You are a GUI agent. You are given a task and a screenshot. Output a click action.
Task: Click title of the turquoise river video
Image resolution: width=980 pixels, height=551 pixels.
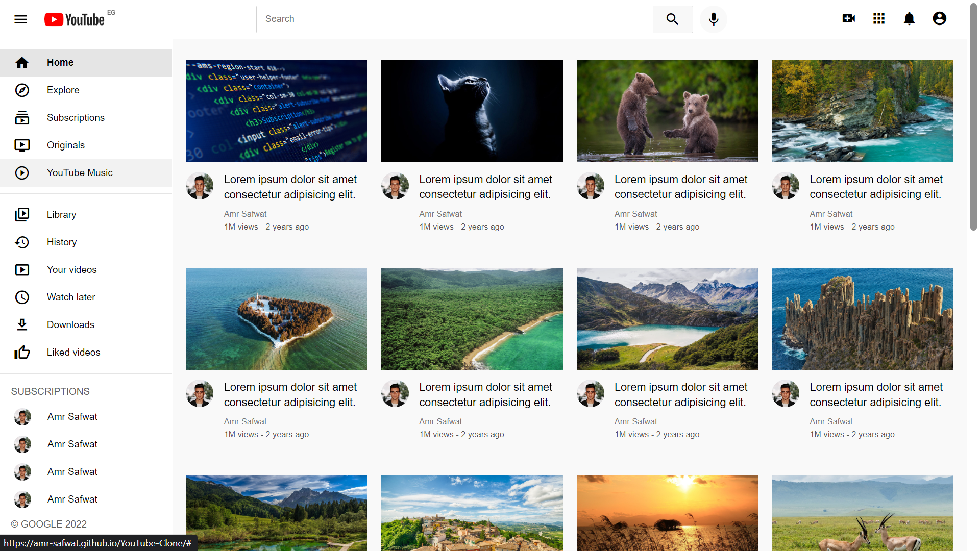876,187
